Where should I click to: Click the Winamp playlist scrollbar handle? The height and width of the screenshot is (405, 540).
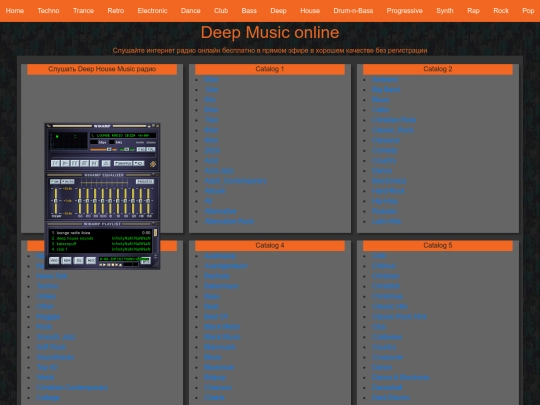pos(155,233)
